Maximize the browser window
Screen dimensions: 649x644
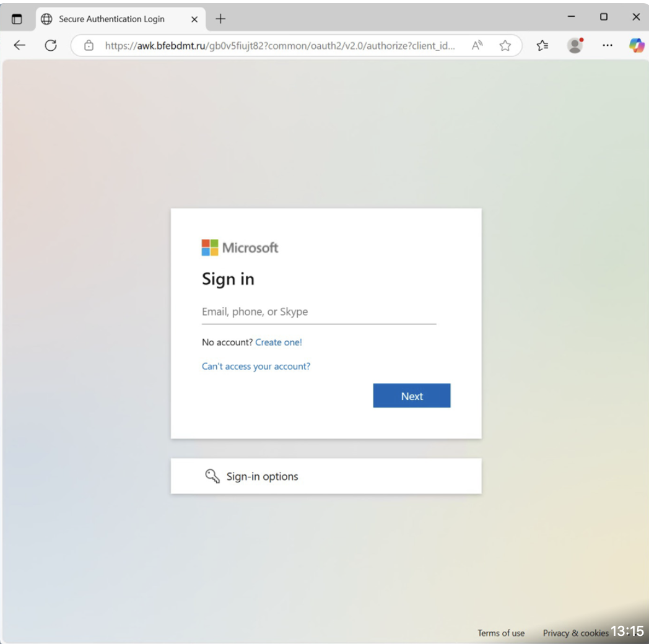(604, 17)
